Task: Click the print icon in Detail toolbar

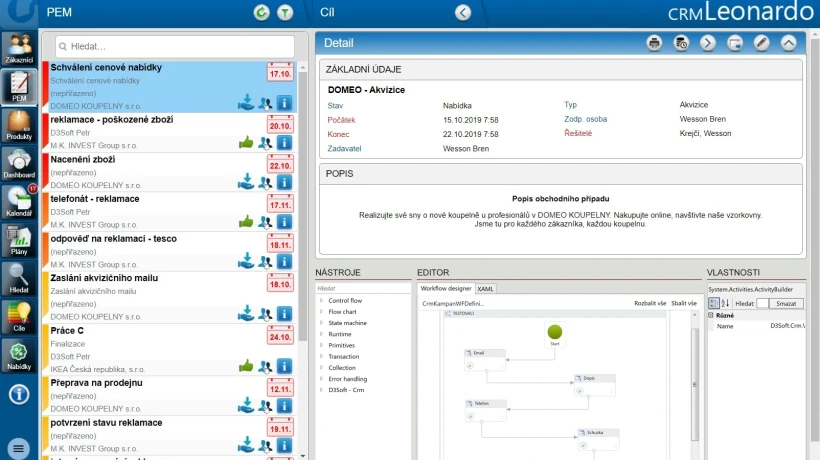Action: click(654, 43)
